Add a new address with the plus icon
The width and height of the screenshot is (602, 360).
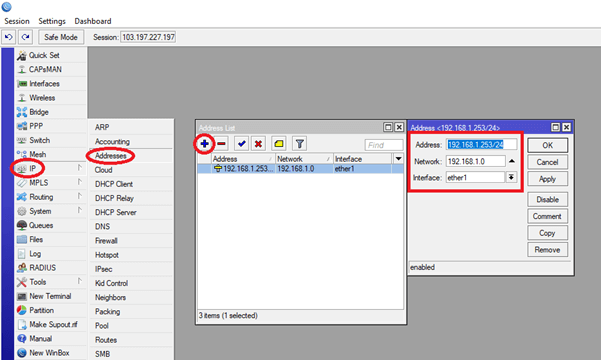(x=205, y=144)
